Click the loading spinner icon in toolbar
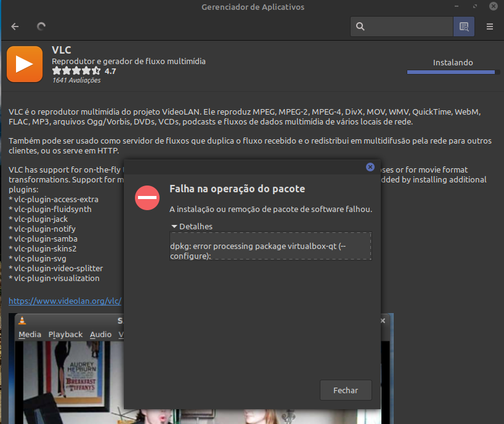Viewport: 504px width, 424px height. click(x=41, y=26)
